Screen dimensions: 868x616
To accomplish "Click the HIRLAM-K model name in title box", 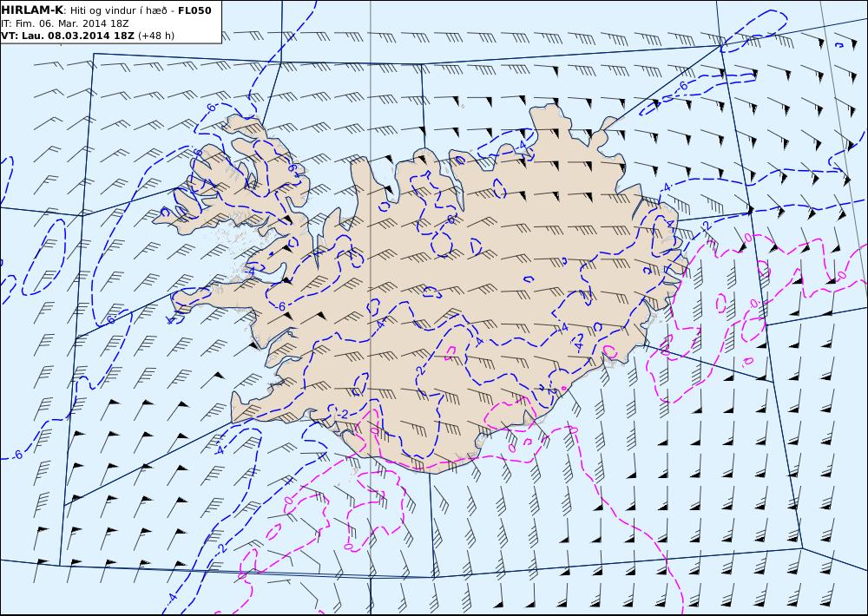I will pyautogui.click(x=32, y=10).
